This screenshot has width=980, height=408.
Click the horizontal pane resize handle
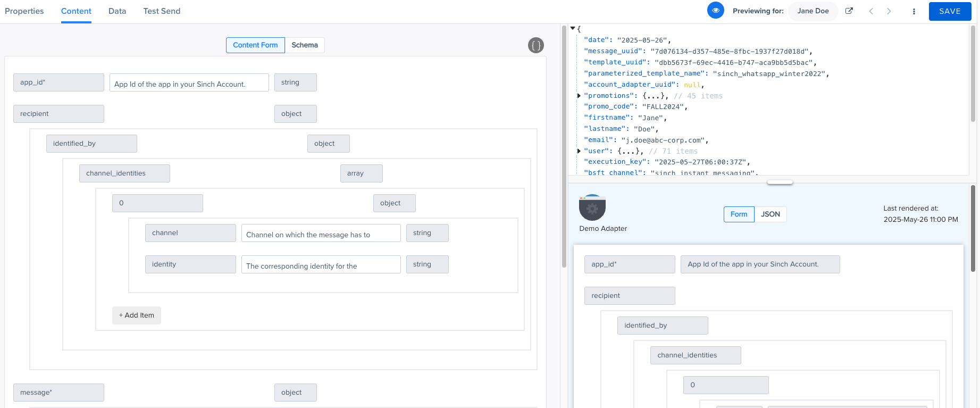(780, 182)
